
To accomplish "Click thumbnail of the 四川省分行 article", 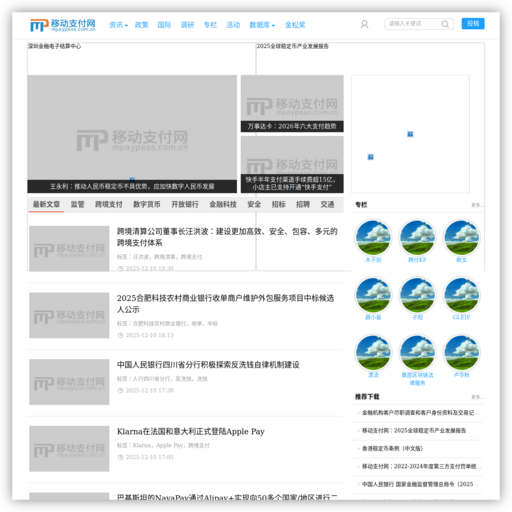I will [69, 382].
